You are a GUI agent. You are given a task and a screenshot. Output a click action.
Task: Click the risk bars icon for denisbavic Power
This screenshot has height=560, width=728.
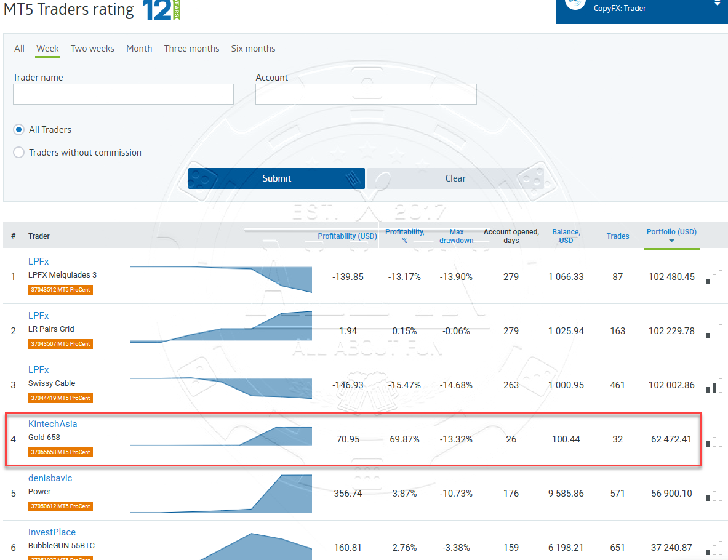(x=714, y=494)
